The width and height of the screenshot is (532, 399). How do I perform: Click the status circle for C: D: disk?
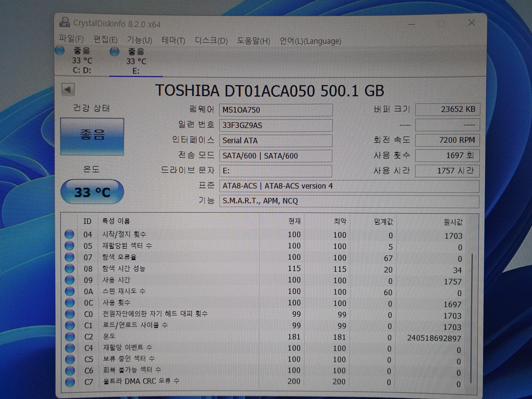click(60, 51)
